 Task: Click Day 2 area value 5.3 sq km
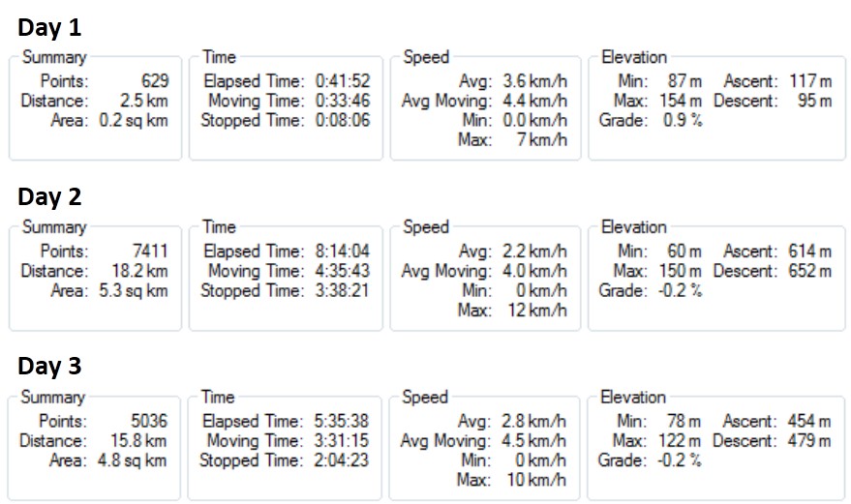(132, 290)
